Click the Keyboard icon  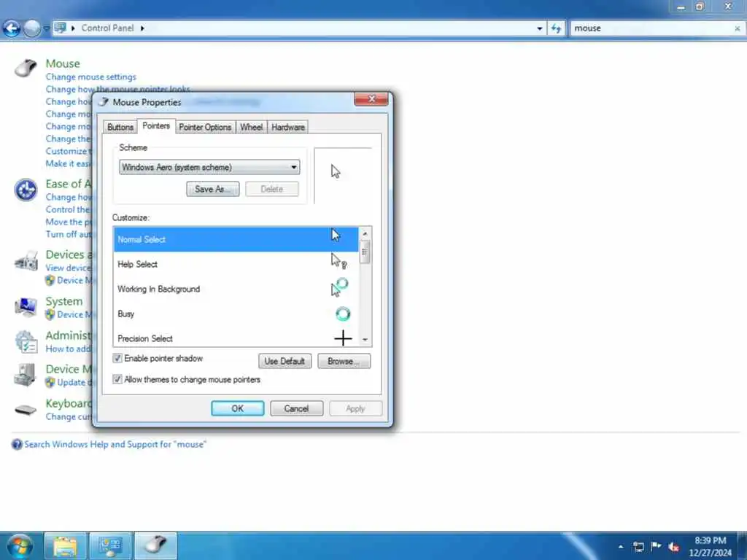(26, 410)
